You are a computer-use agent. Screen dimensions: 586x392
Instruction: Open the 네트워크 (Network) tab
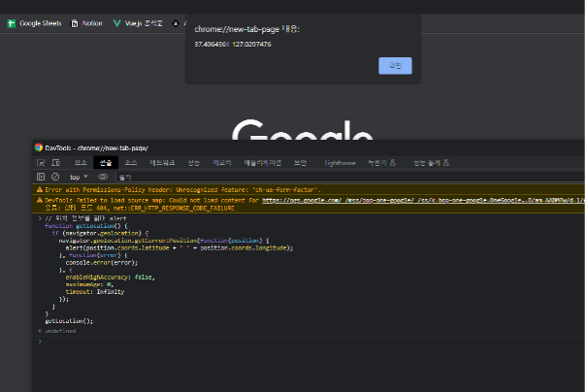click(162, 163)
